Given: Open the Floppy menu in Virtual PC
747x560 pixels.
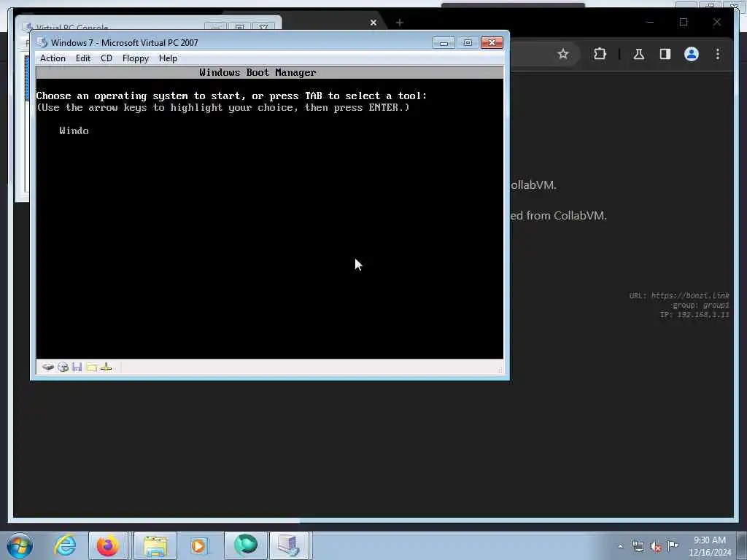Looking at the screenshot, I should [135, 58].
